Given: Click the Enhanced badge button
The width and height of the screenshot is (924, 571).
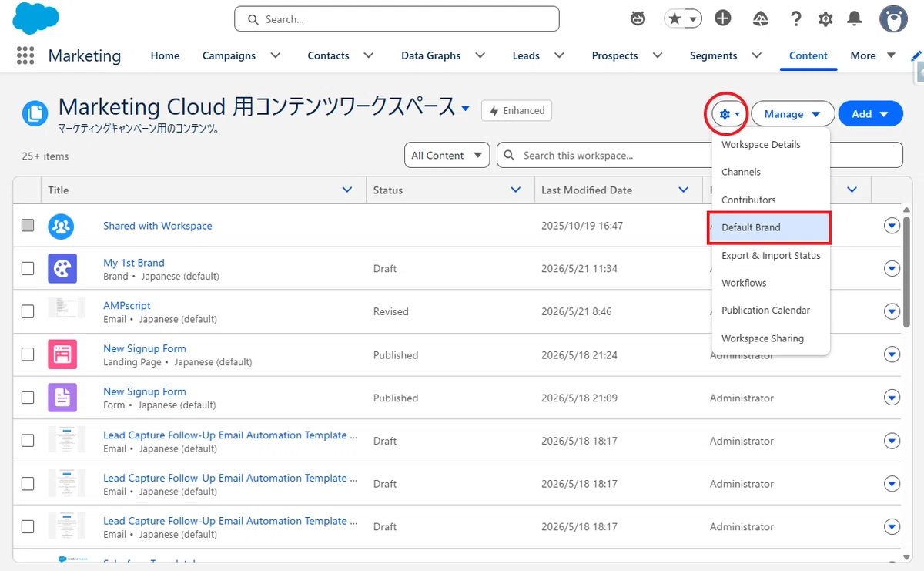Looking at the screenshot, I should (x=517, y=111).
